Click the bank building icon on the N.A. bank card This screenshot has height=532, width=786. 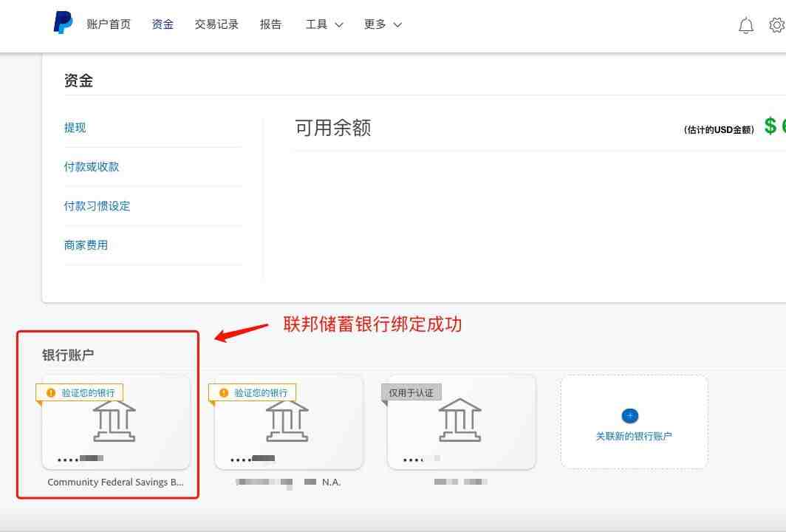tap(287, 420)
